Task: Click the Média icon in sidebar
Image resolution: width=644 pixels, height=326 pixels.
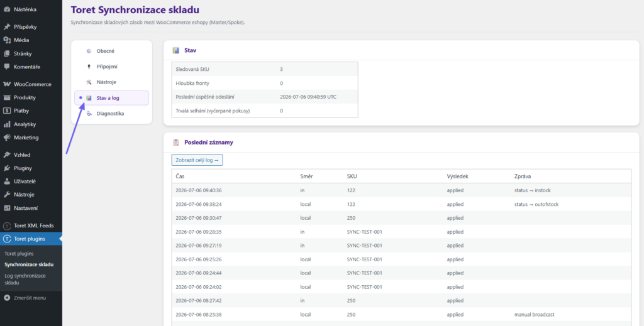Action: [6, 40]
